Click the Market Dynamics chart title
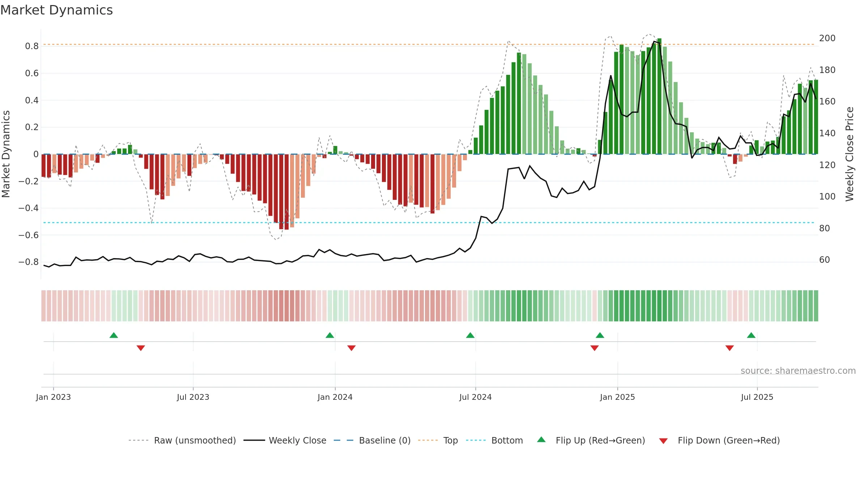This screenshot has height=488, width=868. point(56,10)
